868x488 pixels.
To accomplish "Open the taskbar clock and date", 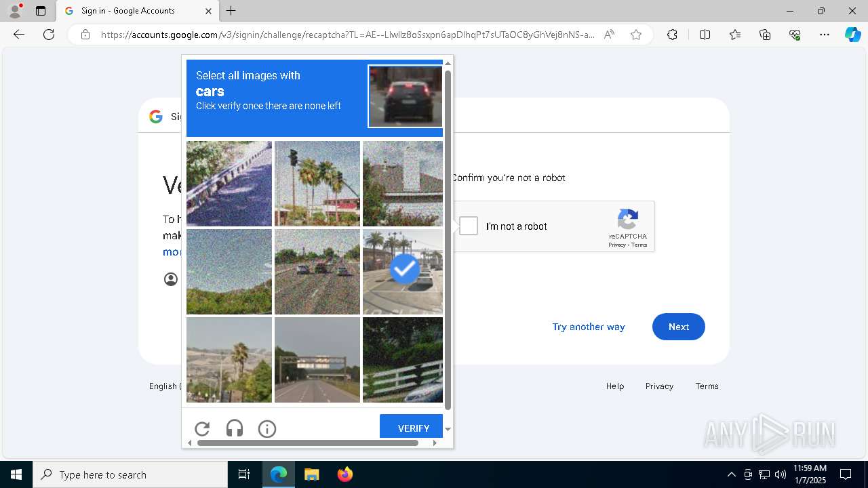I will (810, 474).
